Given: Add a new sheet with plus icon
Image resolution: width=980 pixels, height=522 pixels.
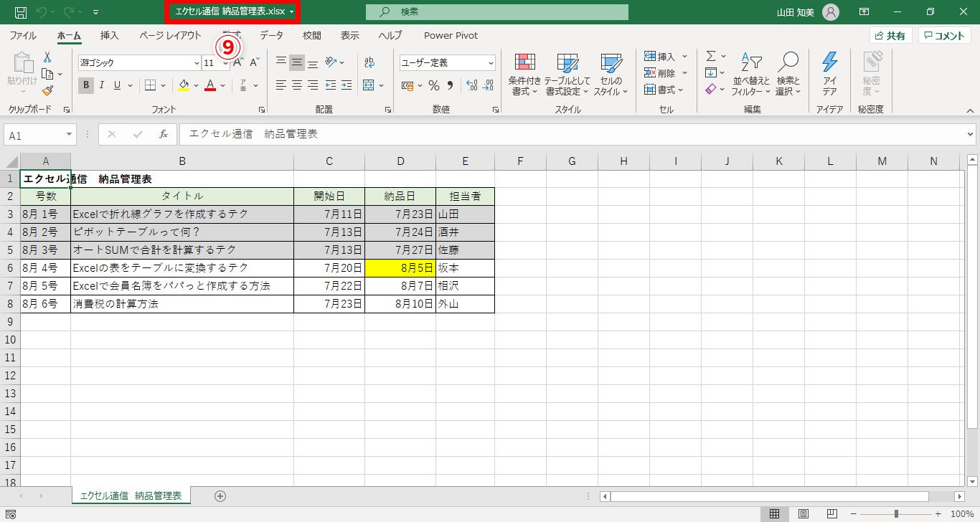Looking at the screenshot, I should tap(220, 495).
